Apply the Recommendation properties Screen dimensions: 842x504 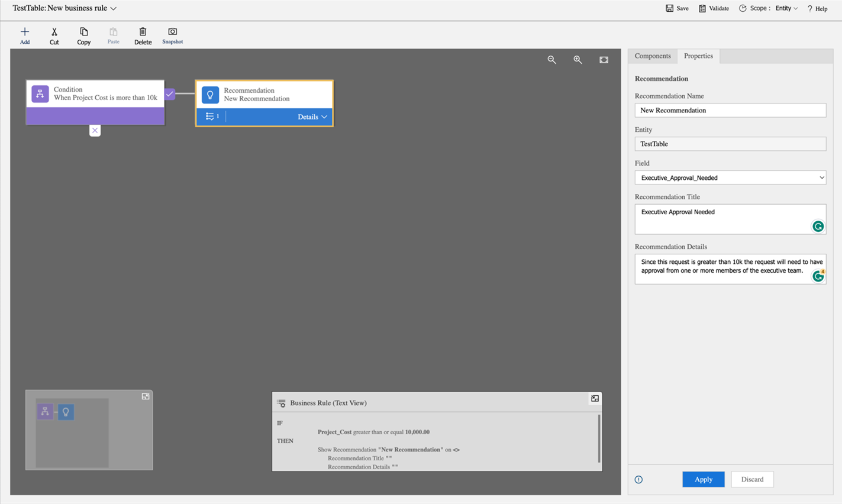pyautogui.click(x=703, y=479)
